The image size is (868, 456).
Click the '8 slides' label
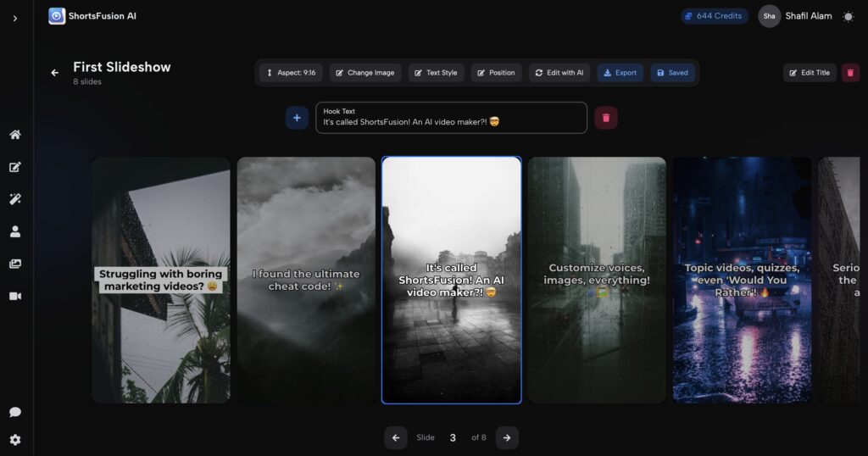pyautogui.click(x=87, y=81)
